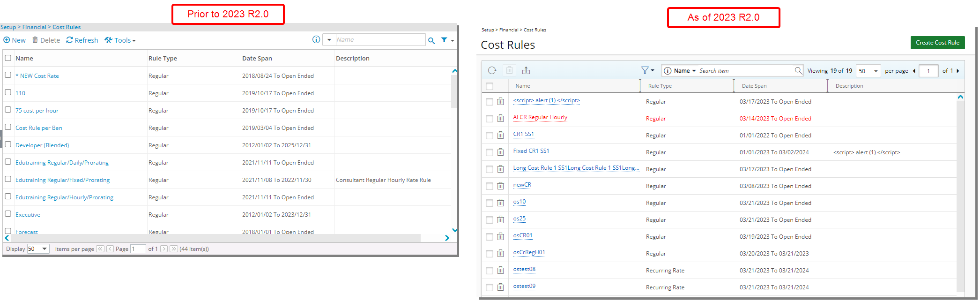Click the vertical scrollbar down arrow in old view

454,230
